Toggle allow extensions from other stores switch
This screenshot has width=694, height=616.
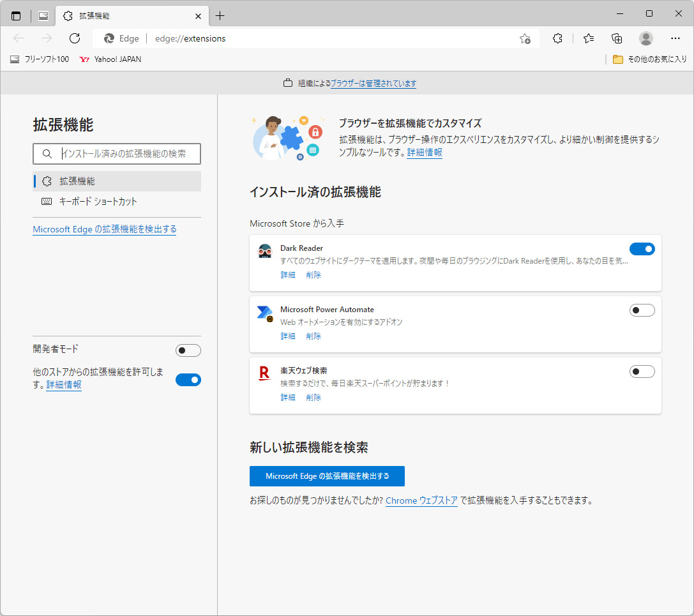tap(188, 380)
